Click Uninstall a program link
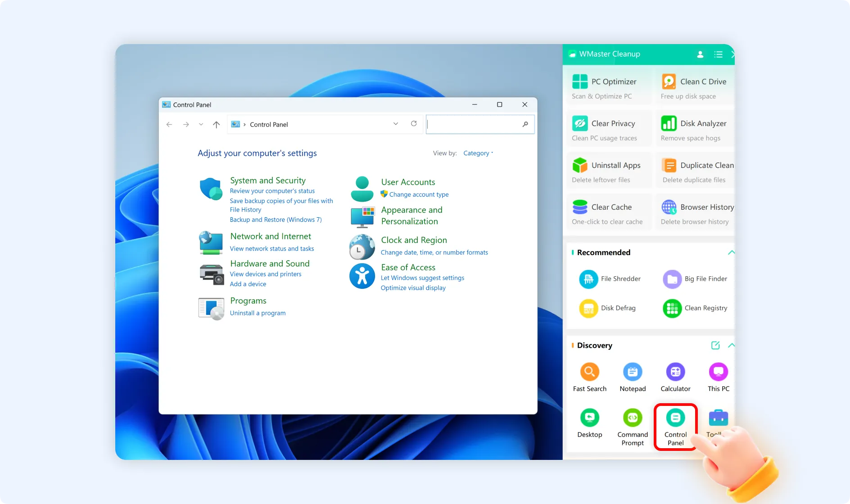Screen dimensions: 850x504 (258, 313)
